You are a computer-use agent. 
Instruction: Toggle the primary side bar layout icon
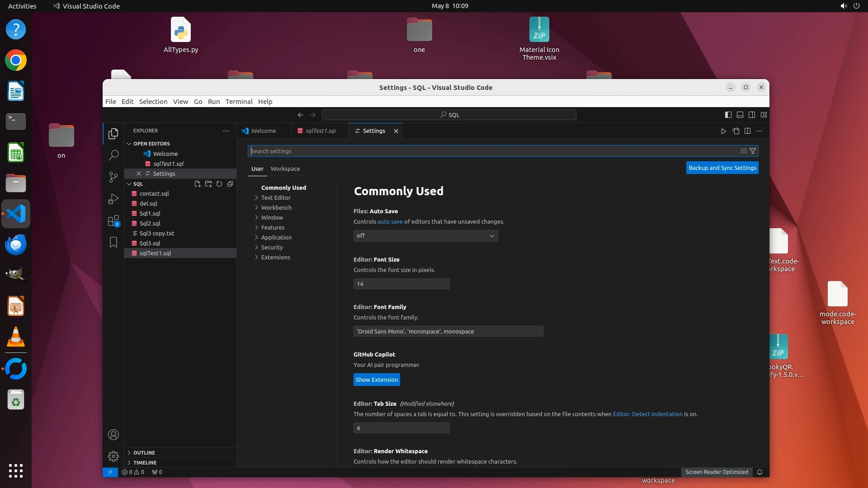[728, 115]
